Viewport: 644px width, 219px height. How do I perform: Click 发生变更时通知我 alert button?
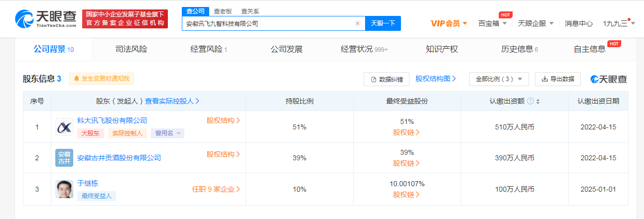(102, 79)
